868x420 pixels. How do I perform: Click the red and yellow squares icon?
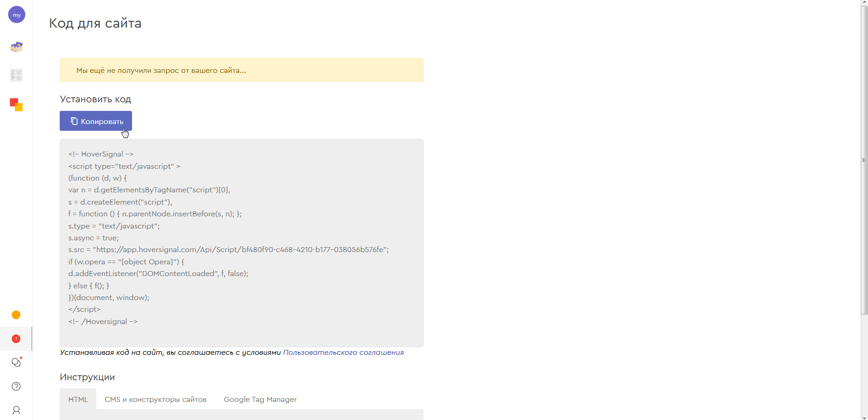pyautogui.click(x=16, y=105)
